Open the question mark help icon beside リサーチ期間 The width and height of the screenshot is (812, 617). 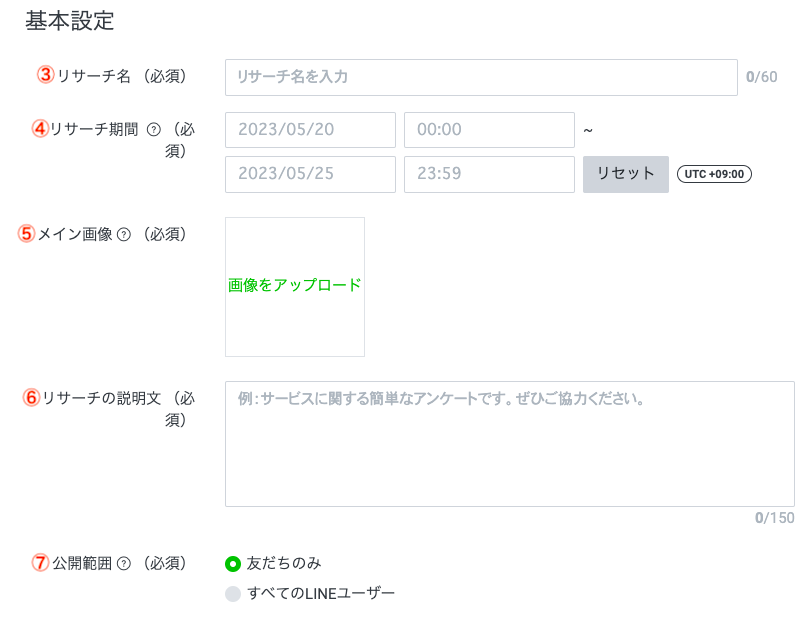point(155,130)
